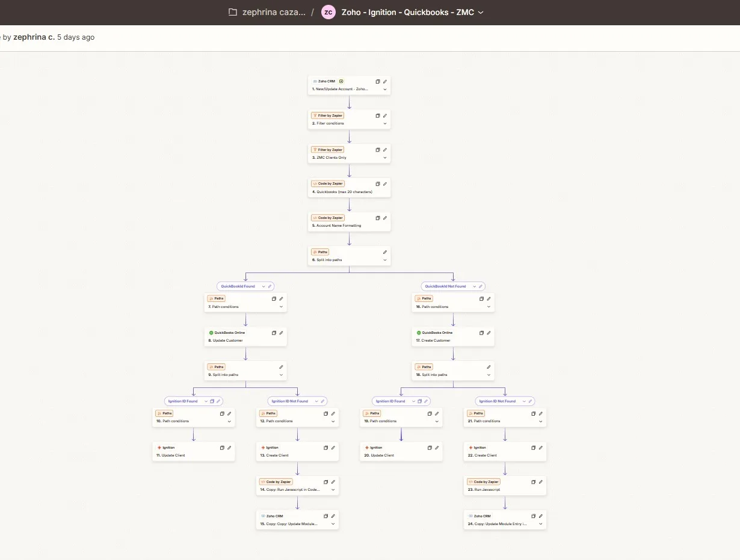
Task: Copy step 7 Path conditions
Action: [x=274, y=298]
